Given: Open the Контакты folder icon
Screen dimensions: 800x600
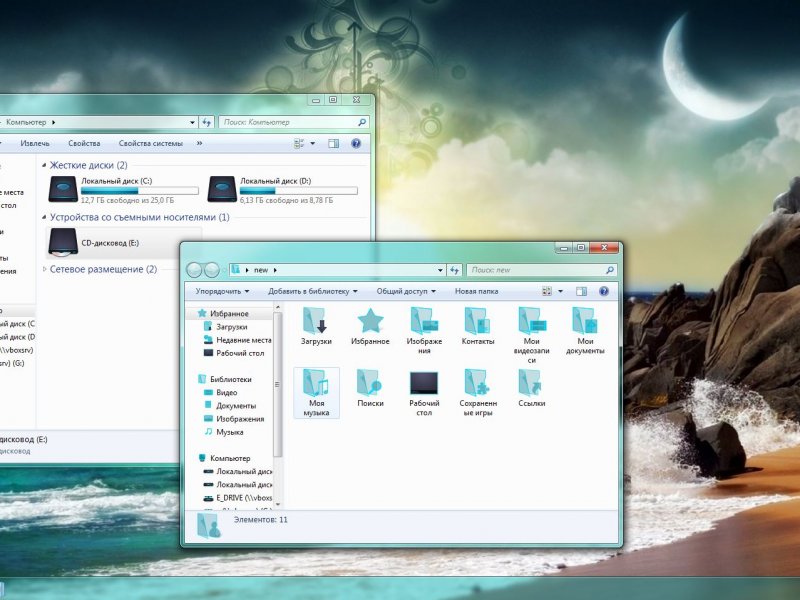Looking at the screenshot, I should coord(478,321).
